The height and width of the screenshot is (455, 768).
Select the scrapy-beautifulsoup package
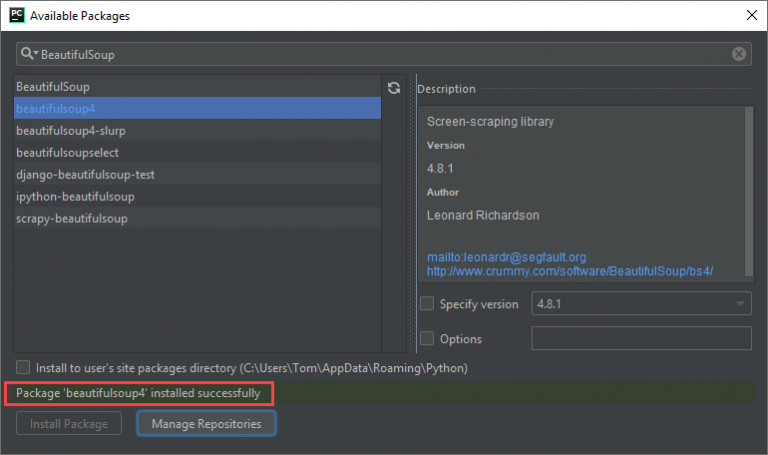[197, 218]
